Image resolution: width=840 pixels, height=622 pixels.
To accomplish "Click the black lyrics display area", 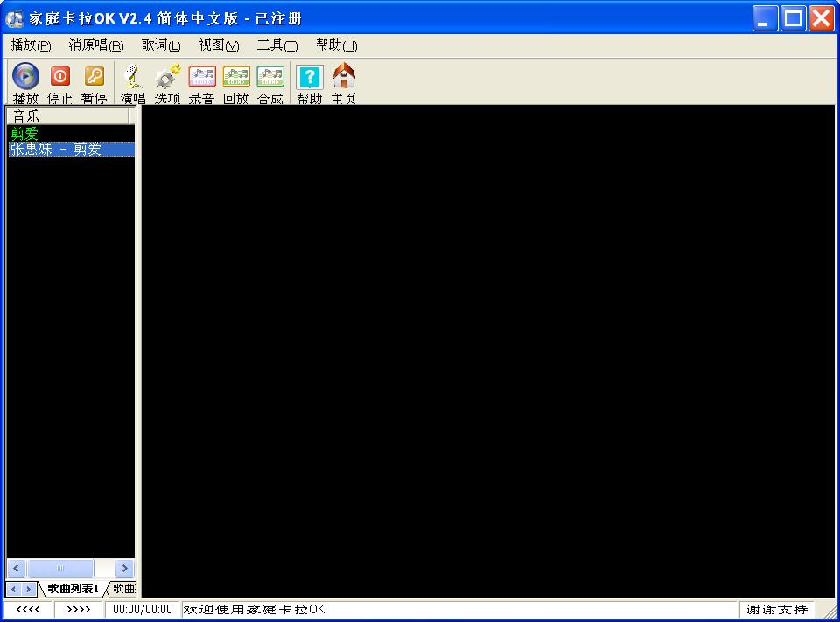I will point(488,351).
